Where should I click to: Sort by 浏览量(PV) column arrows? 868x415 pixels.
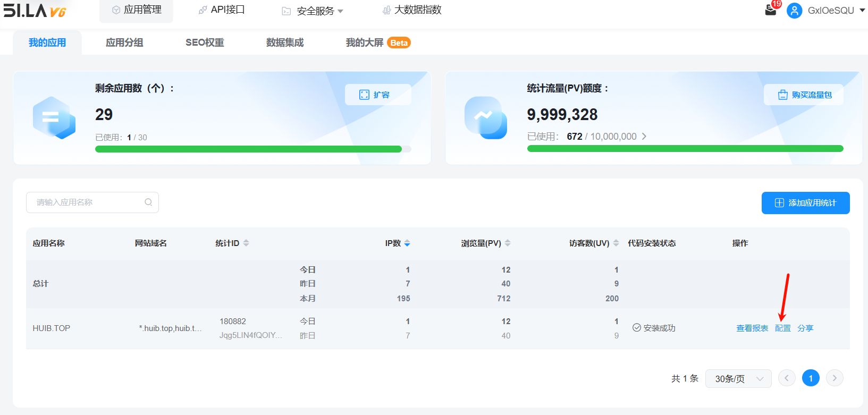pyautogui.click(x=508, y=243)
